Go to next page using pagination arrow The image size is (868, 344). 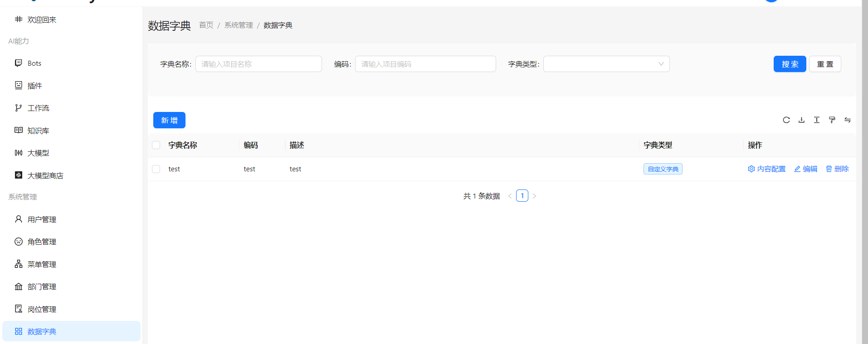(535, 196)
